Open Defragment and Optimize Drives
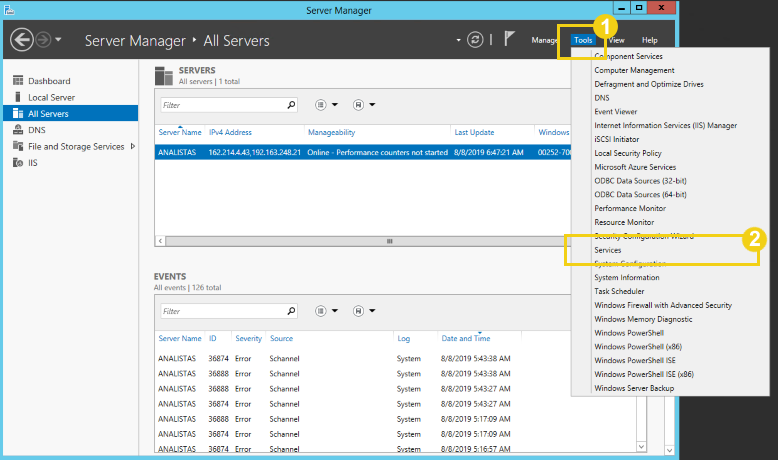The width and height of the screenshot is (778, 460). [x=648, y=84]
